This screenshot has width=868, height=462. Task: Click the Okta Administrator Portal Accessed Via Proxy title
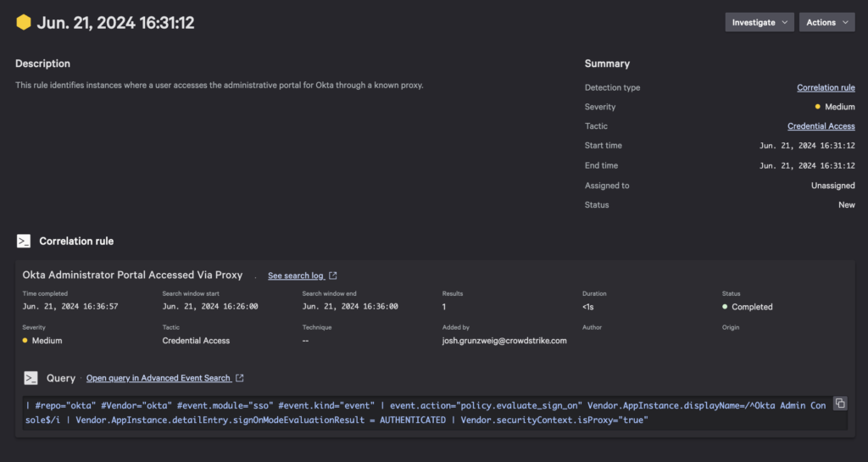[132, 275]
